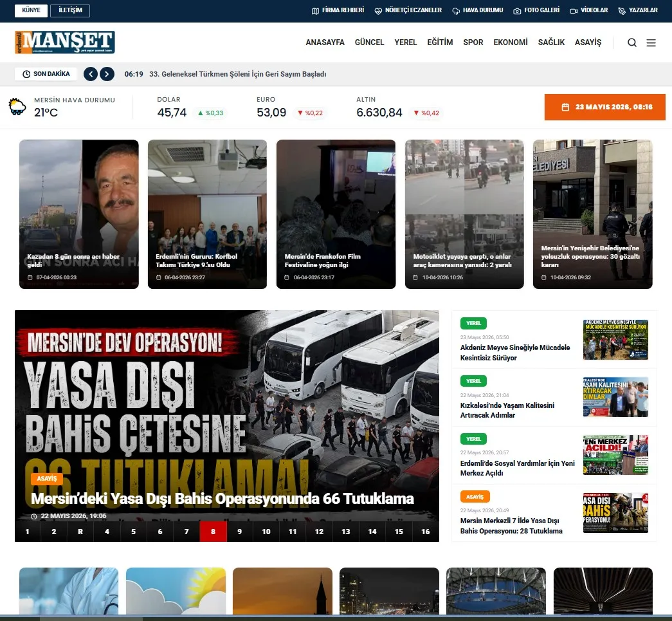672x621 pixels.
Task: Open Türkmen Şöleni breaking news headline
Action: (238, 74)
